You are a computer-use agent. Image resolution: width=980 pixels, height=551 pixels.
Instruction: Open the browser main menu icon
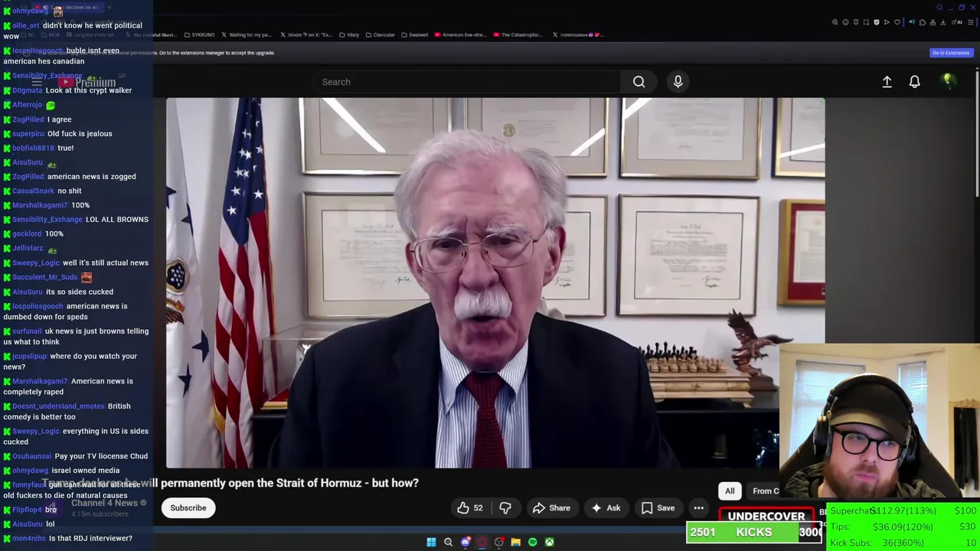(x=971, y=22)
